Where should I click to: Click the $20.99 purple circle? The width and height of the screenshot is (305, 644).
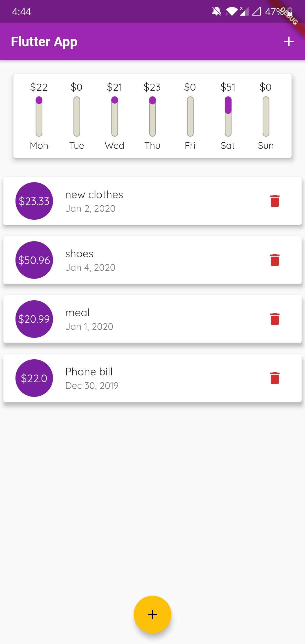[34, 319]
